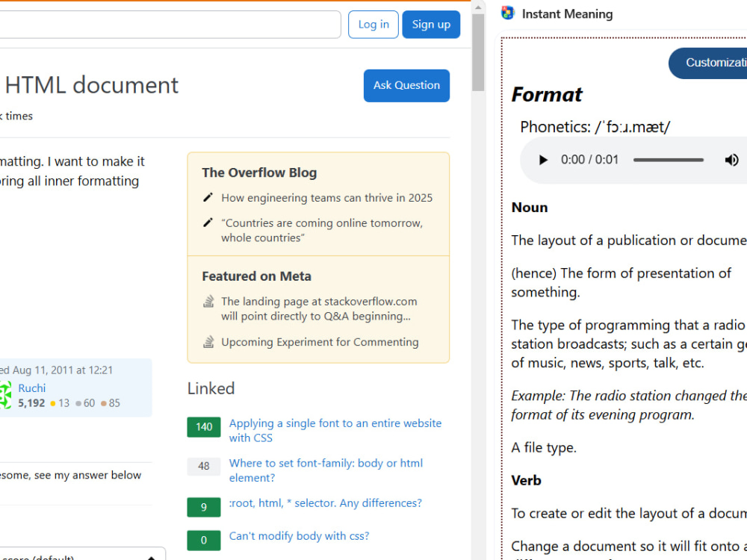Click the Noun heading in definitions
The height and width of the screenshot is (560, 747).
[x=530, y=207]
